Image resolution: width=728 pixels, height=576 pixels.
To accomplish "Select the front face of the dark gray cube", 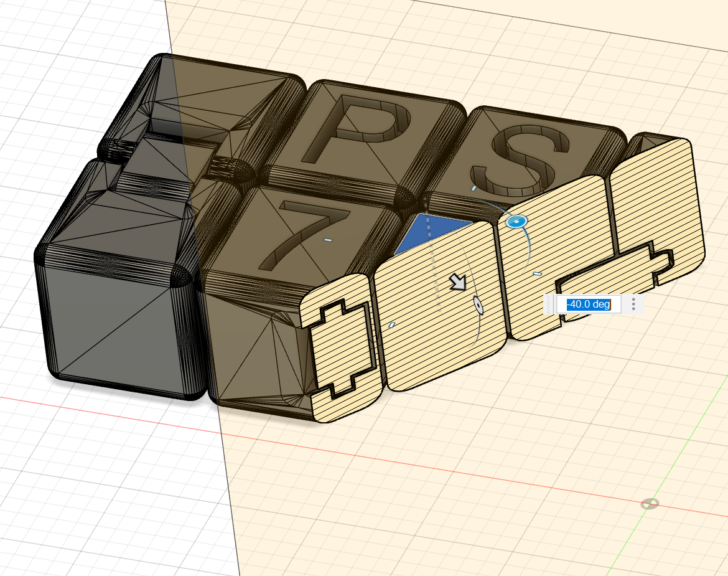I will click(x=112, y=324).
